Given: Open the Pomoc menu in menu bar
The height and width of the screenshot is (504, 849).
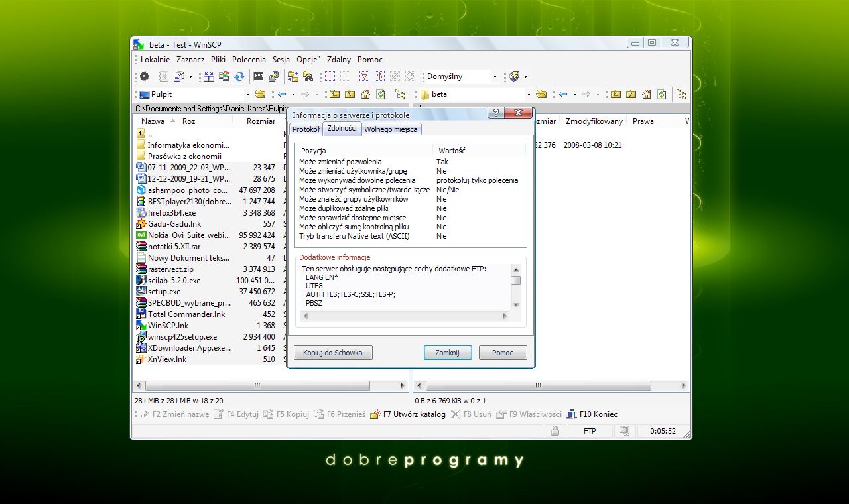Looking at the screenshot, I should point(370,60).
